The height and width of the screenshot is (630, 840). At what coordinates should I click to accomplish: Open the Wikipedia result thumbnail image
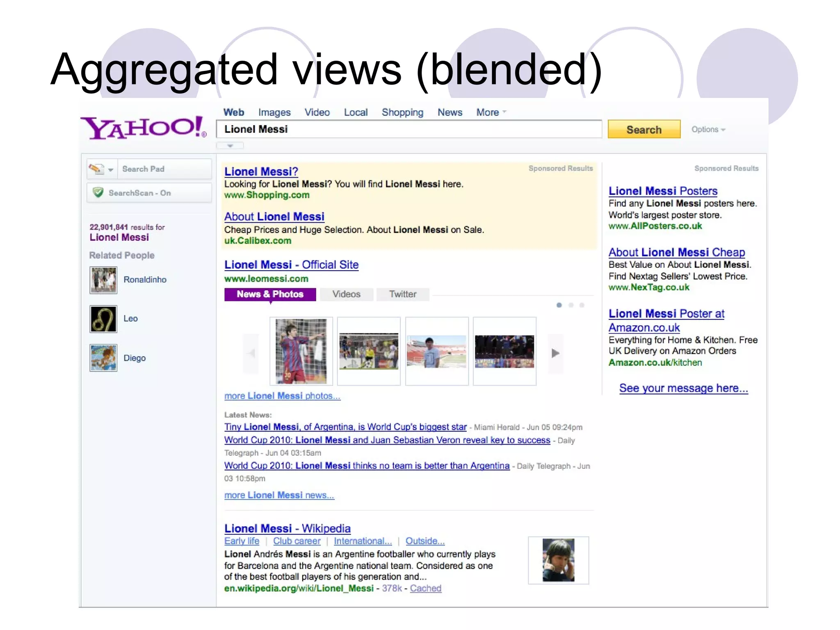558,560
